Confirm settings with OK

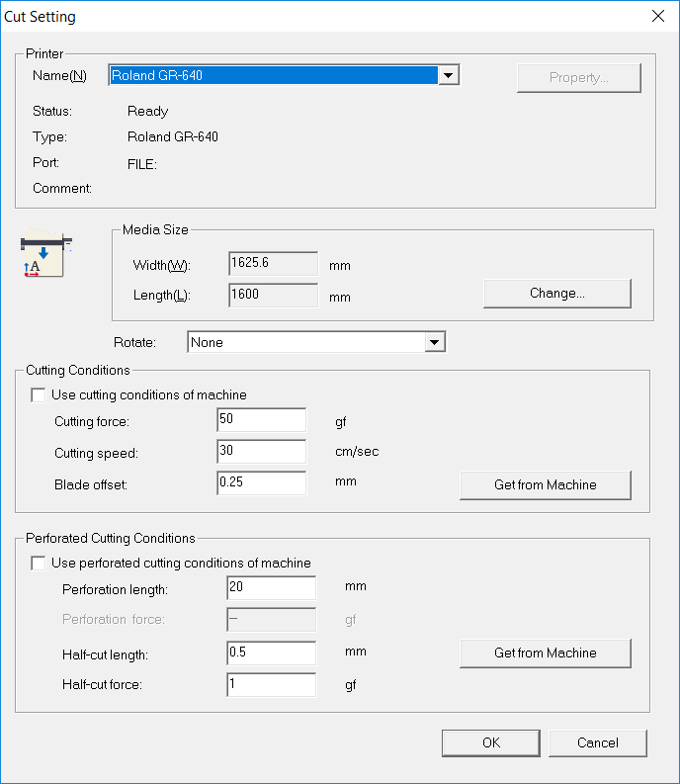[x=491, y=743]
